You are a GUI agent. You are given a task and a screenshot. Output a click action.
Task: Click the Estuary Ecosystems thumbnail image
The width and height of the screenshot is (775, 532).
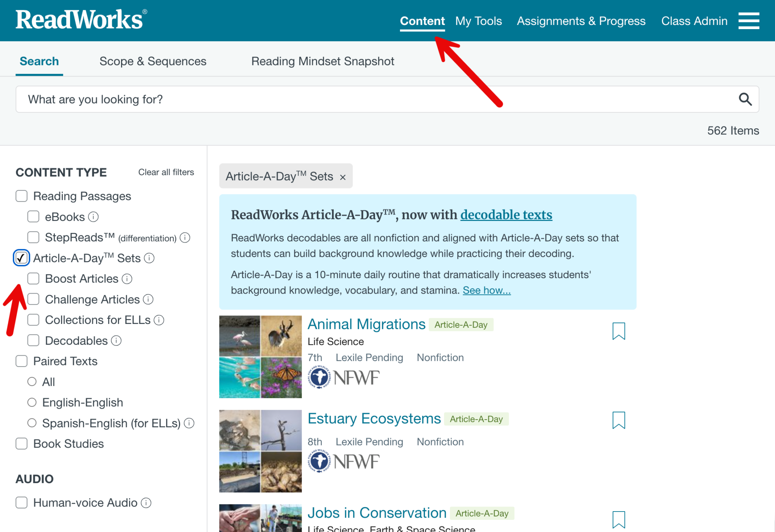(x=260, y=451)
